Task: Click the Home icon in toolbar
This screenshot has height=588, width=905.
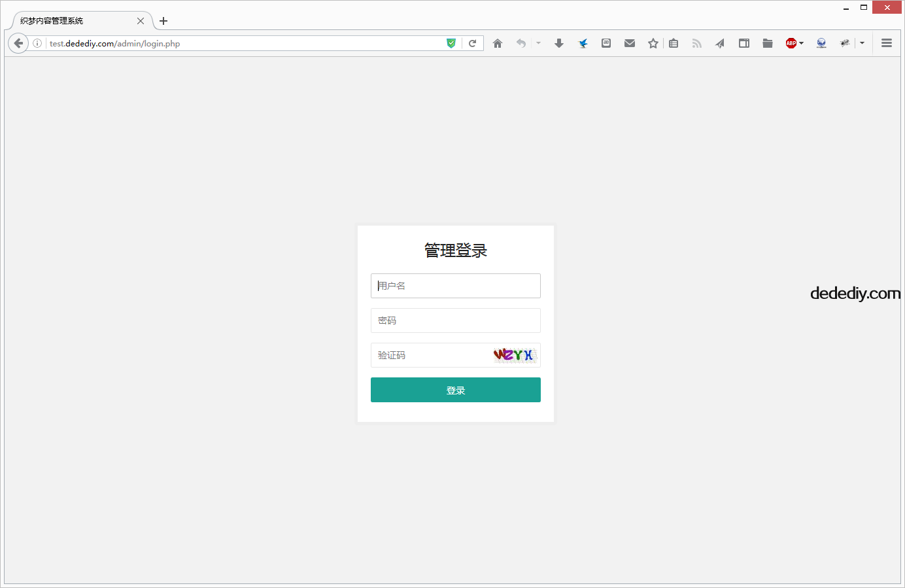Action: (498, 43)
